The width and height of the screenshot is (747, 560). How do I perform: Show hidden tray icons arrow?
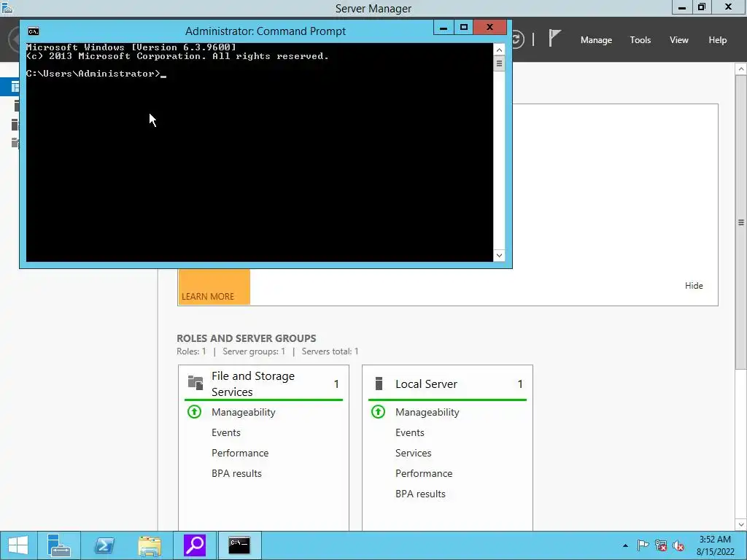click(625, 545)
